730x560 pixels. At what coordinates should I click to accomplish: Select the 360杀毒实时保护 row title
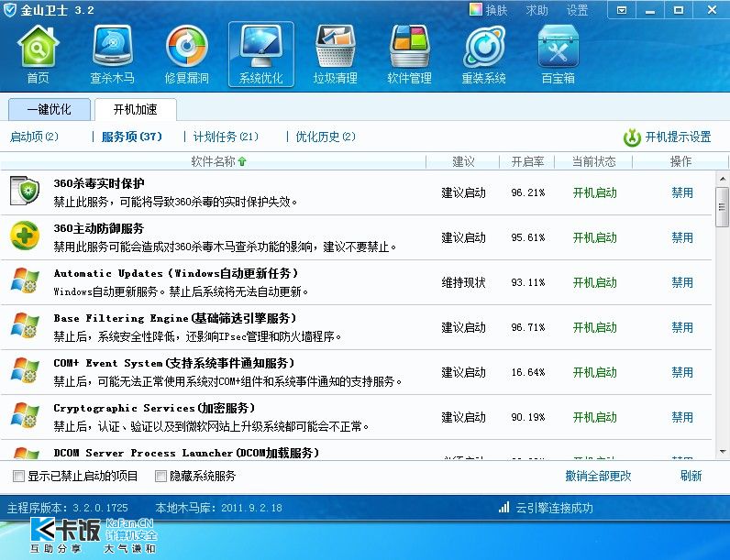[99, 183]
